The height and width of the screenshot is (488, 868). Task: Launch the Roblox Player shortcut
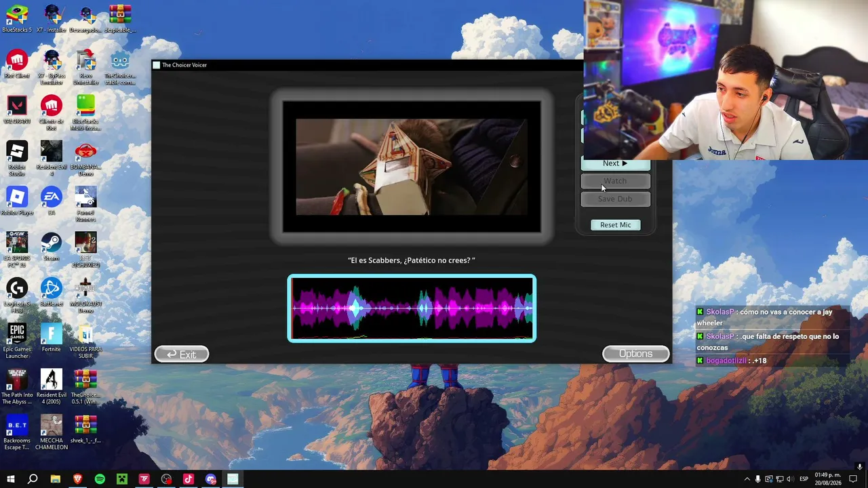tap(17, 201)
